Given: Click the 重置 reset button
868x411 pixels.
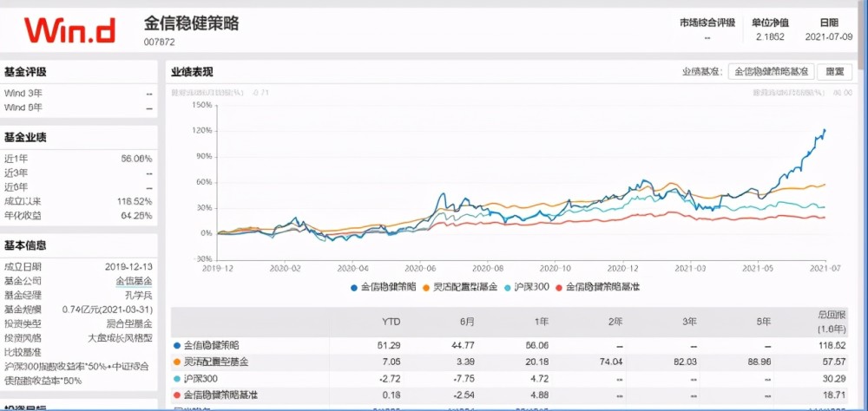Looking at the screenshot, I should point(834,72).
